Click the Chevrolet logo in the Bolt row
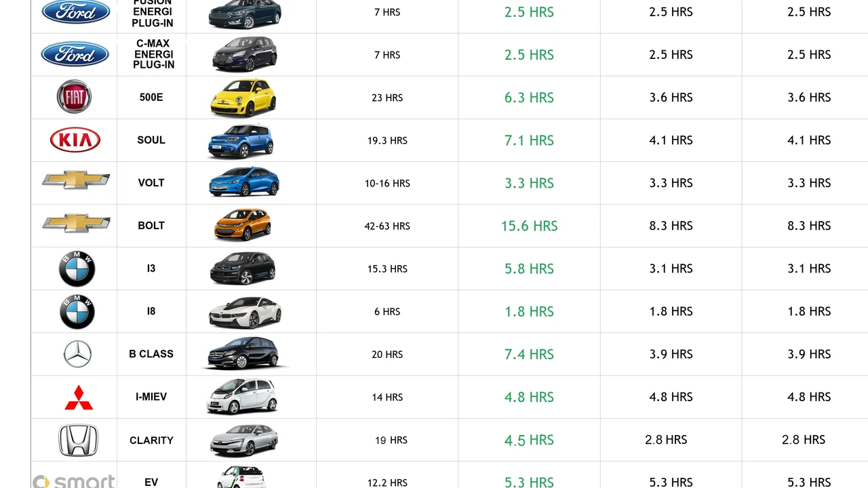868x488 pixels. pos(76,223)
